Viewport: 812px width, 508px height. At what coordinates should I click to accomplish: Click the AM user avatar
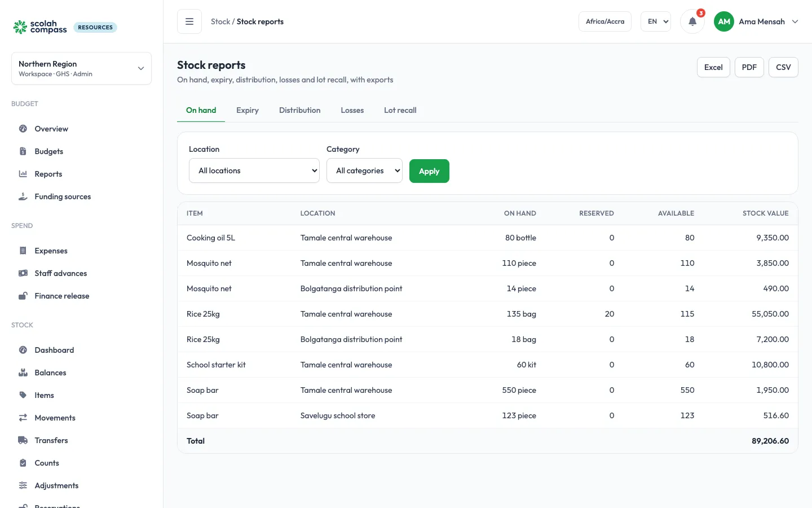tap(724, 21)
